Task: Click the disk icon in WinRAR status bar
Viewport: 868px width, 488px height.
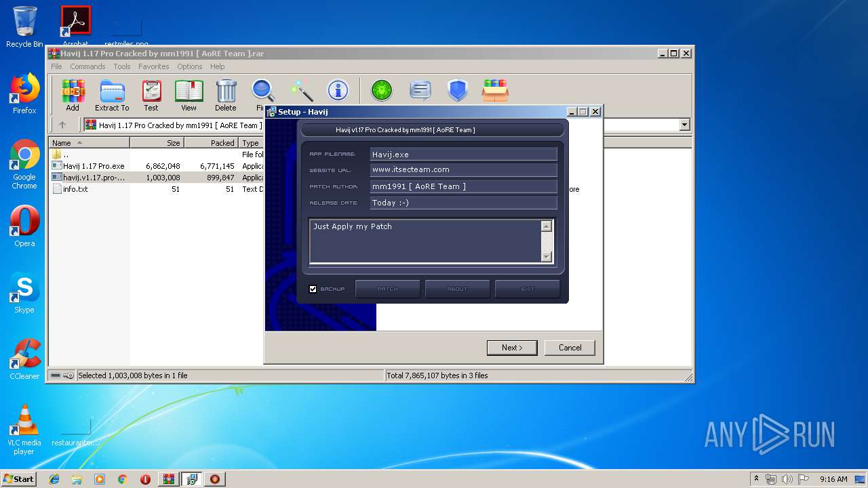Action: point(56,375)
